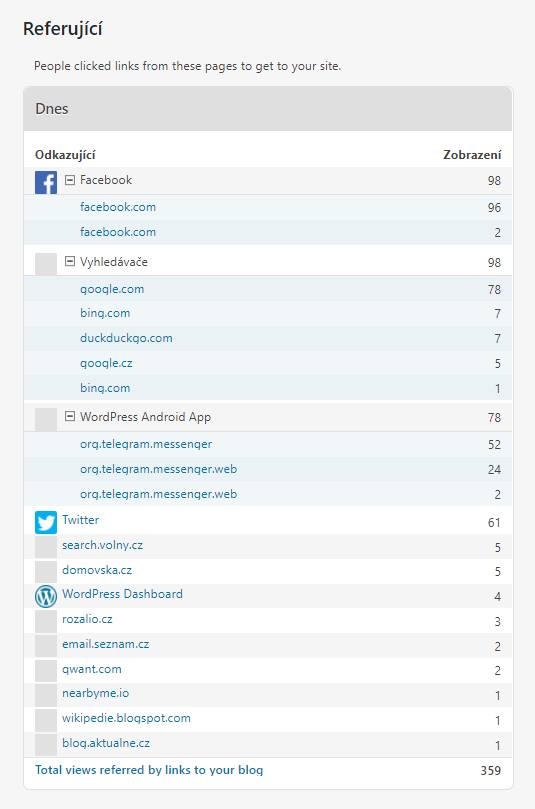Click the Twitter bird icon
The height and width of the screenshot is (809, 535).
point(46,523)
